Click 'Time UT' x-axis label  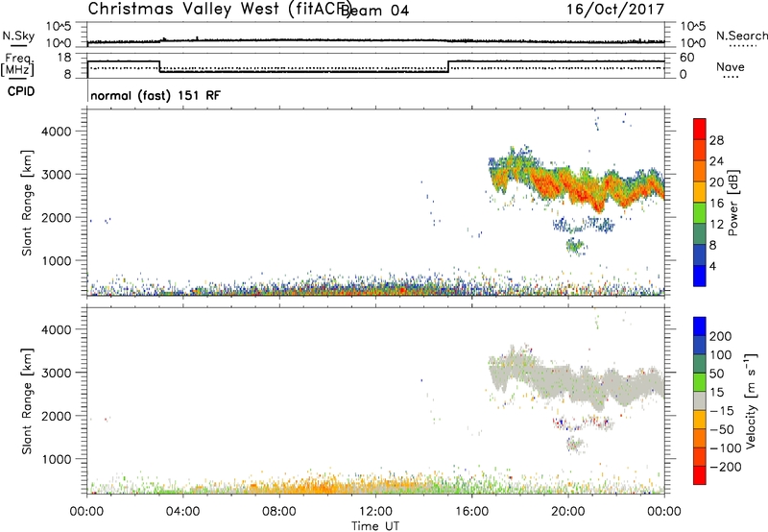click(x=375, y=526)
